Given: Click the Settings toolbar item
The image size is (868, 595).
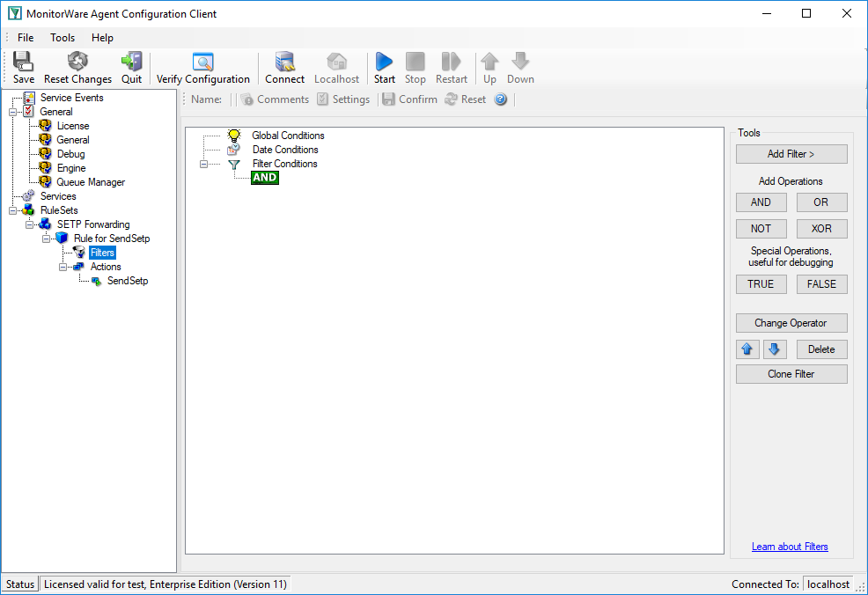Looking at the screenshot, I should click(x=343, y=99).
